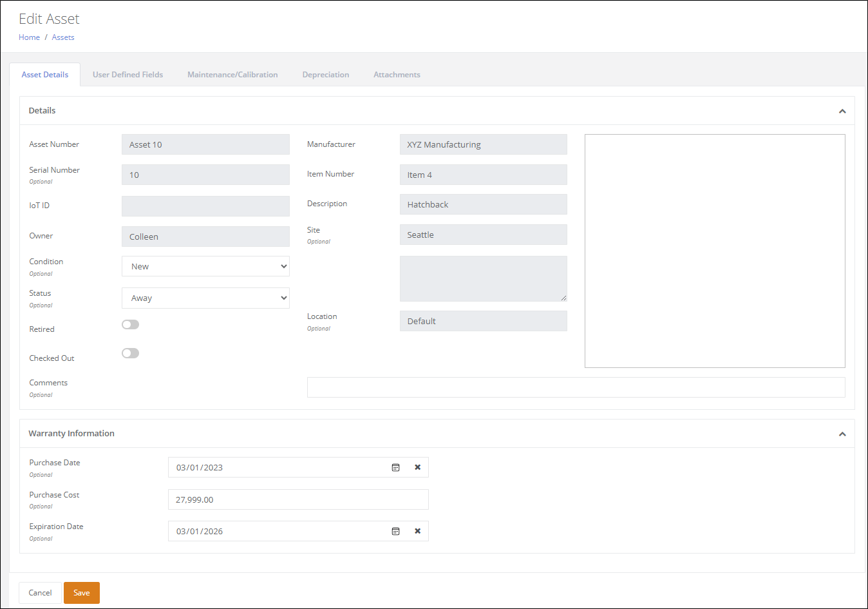Open the Attachments tab
The height and width of the screenshot is (609, 868).
397,75
